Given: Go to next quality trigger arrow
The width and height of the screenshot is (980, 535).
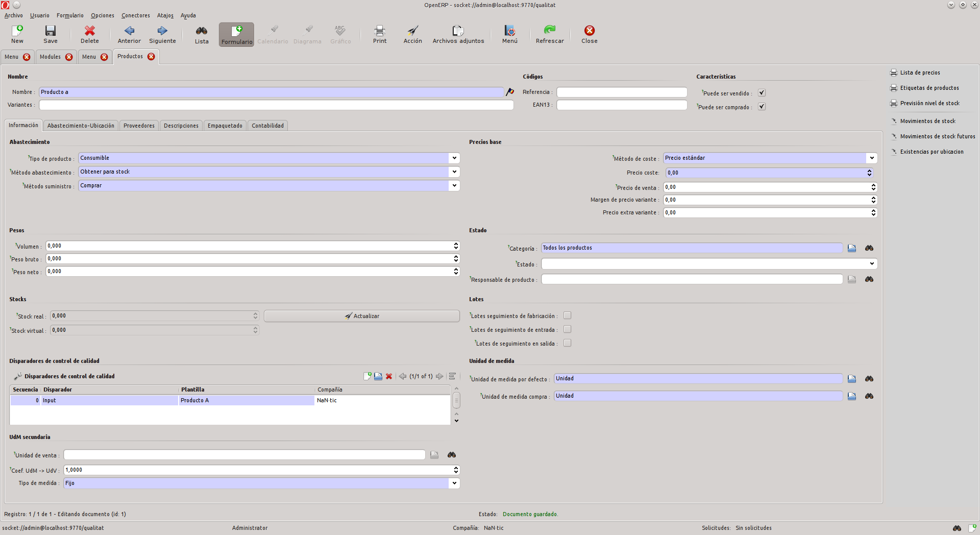Looking at the screenshot, I should [x=439, y=376].
